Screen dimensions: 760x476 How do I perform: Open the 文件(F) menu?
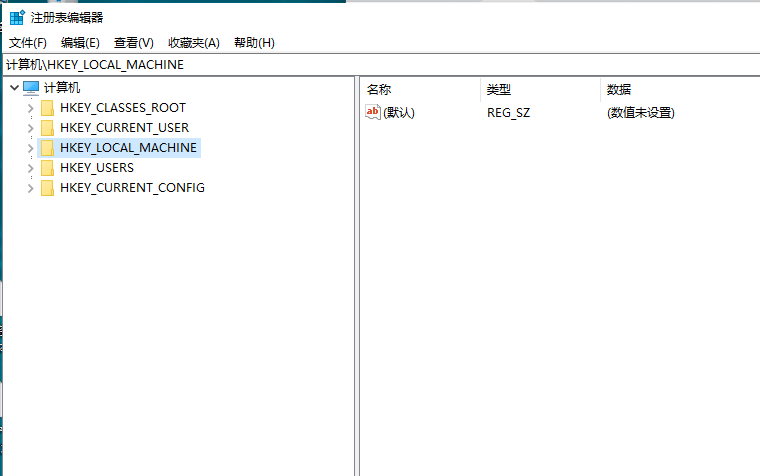point(28,43)
